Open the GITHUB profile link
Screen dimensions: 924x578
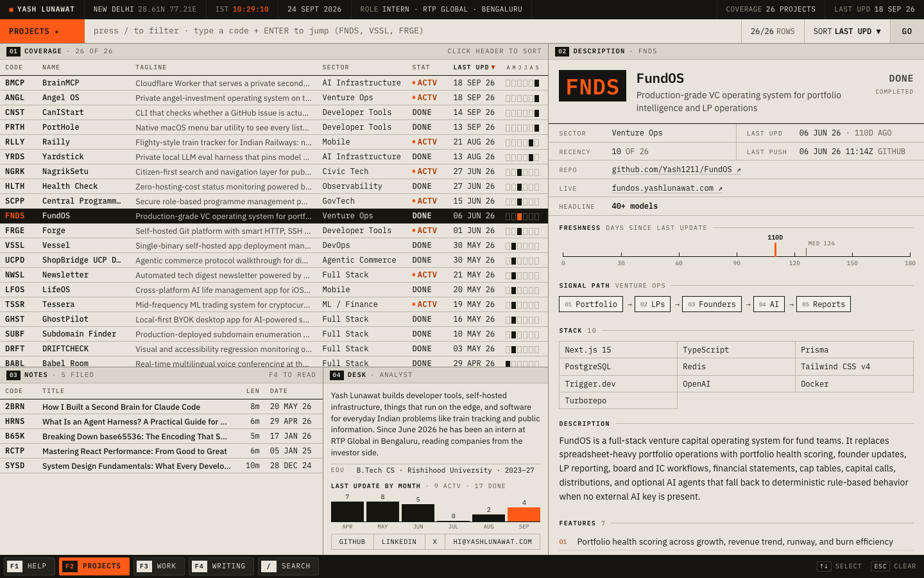click(x=352, y=542)
